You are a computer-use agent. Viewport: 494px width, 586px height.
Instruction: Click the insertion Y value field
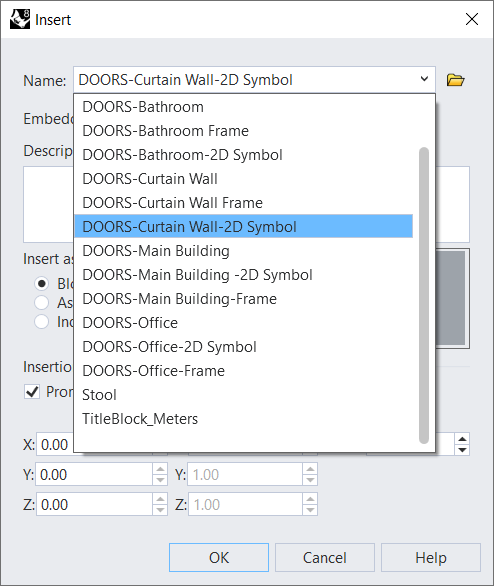[94, 475]
